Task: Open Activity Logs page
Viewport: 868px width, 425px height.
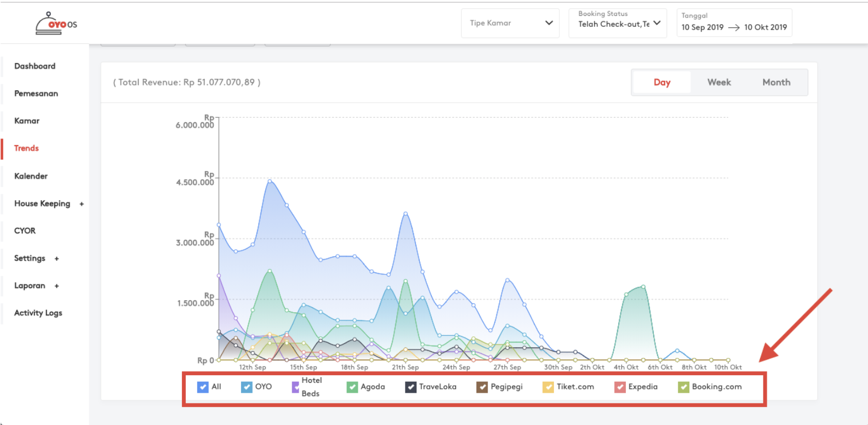Action: coord(38,313)
